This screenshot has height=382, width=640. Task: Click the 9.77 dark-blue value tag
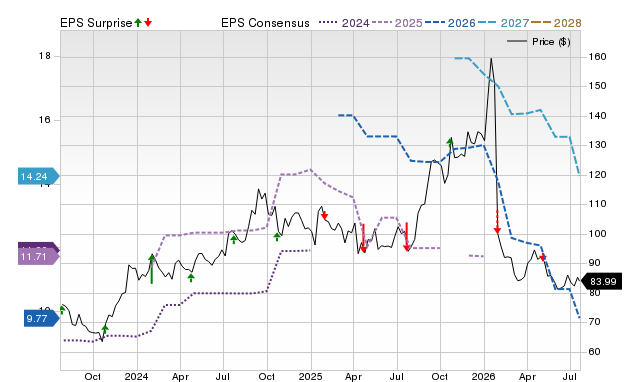coord(41,318)
